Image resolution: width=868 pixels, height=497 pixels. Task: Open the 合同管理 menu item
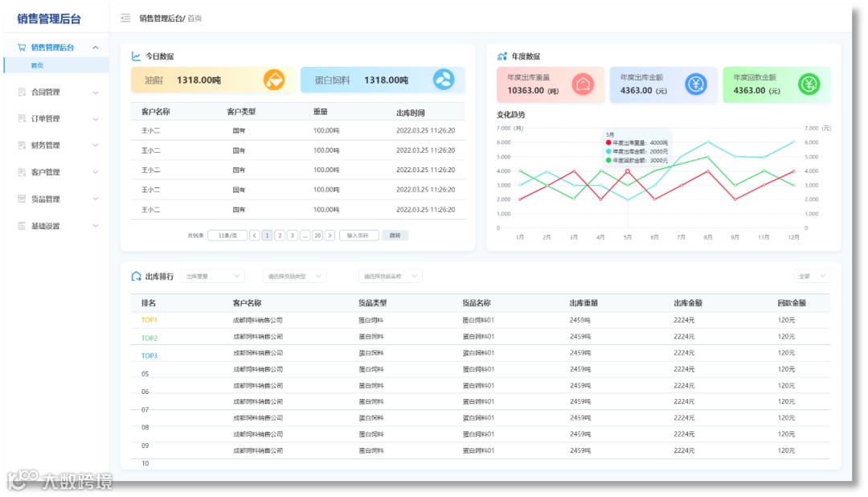point(56,92)
